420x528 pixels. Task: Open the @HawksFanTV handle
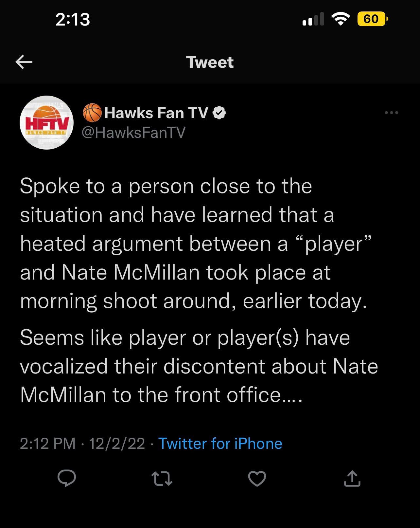(133, 132)
